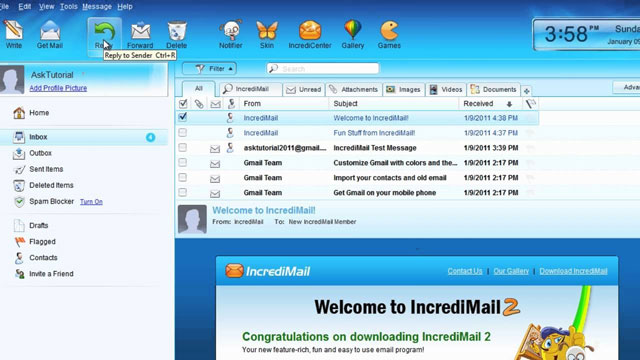
Task: Check the IncrediMail Test Message checkbox
Action: (x=182, y=147)
